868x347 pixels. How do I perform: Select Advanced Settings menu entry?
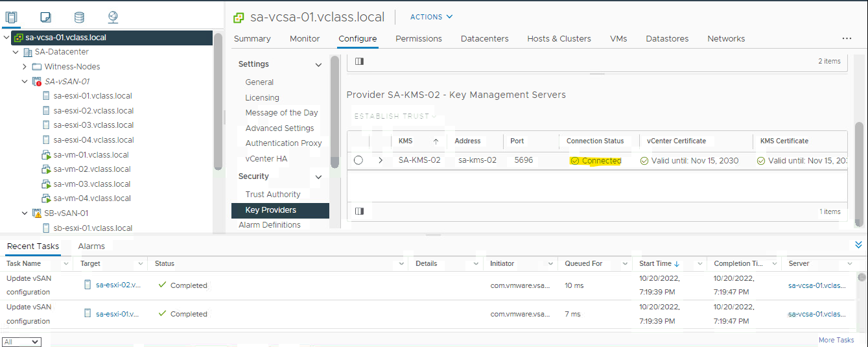tap(279, 128)
